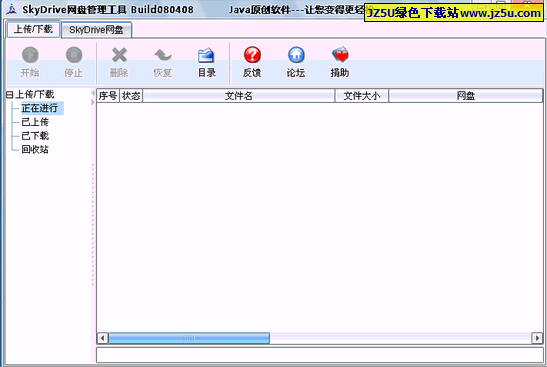Image resolution: width=547 pixels, height=367 pixels.
Task: Click the 状态 column header
Action: (131, 96)
